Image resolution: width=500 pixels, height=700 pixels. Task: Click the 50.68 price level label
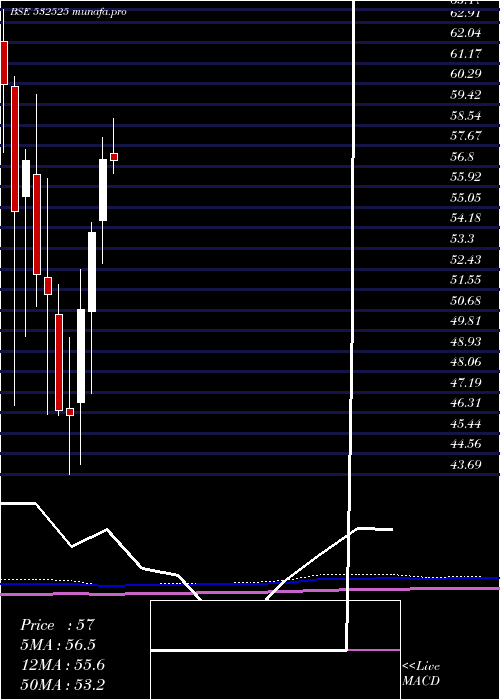tap(466, 301)
